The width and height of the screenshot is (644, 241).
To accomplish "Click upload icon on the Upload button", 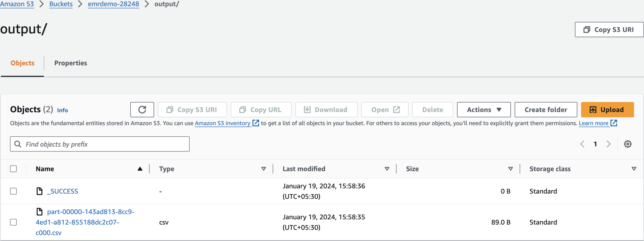I will pyautogui.click(x=593, y=110).
